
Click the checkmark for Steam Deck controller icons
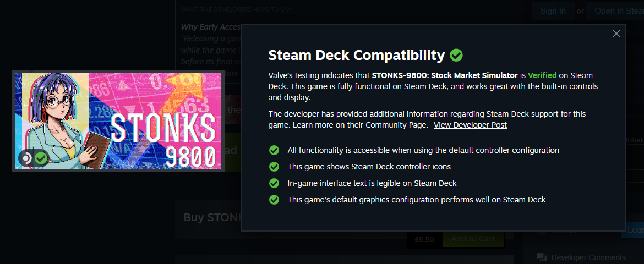pos(274,167)
